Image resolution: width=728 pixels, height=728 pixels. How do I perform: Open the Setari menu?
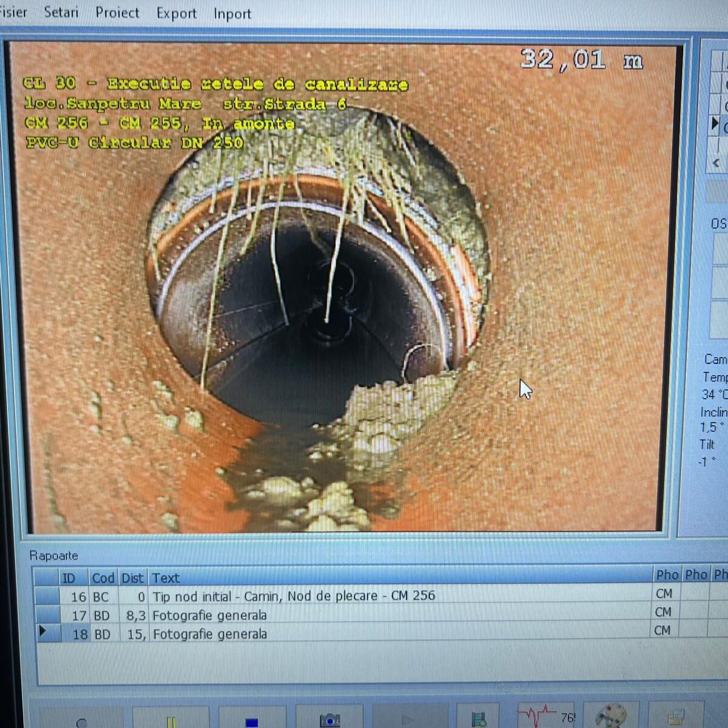tap(61, 12)
